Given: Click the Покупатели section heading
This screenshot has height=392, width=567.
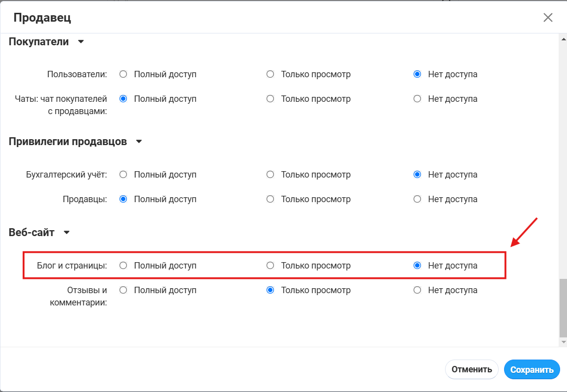Looking at the screenshot, I should click(x=39, y=42).
